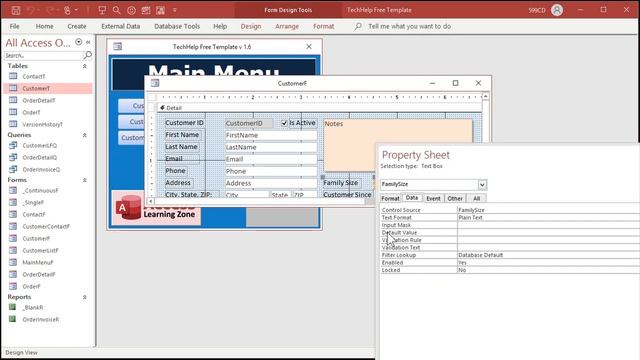The image size is (640, 360).
Task: Click the Locked property value
Action: 548,270
